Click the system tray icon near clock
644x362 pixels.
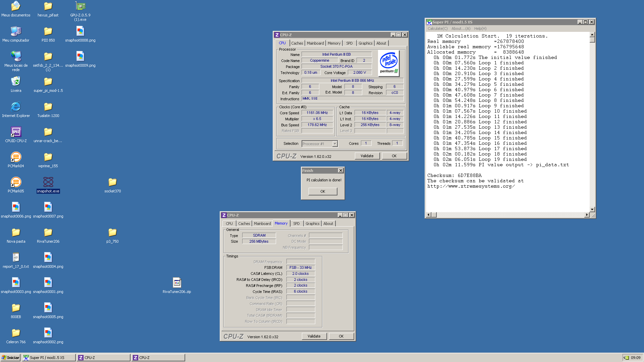coord(626,358)
